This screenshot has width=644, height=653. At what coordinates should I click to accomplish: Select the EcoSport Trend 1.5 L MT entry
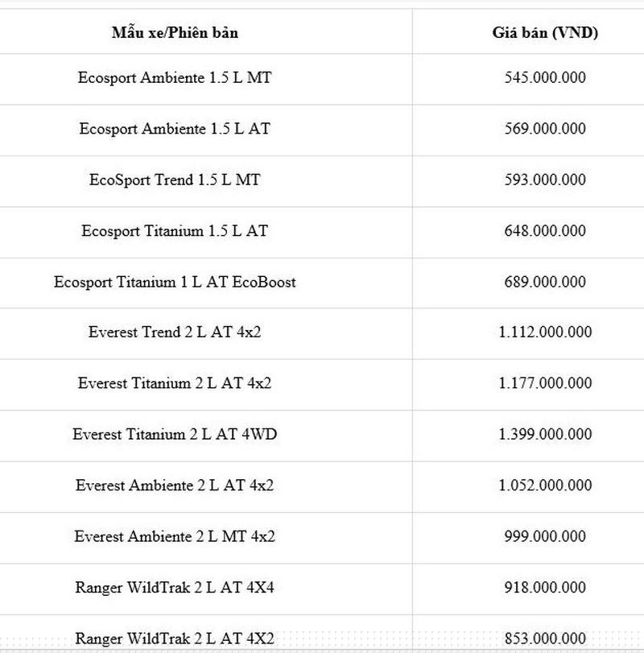(x=175, y=180)
